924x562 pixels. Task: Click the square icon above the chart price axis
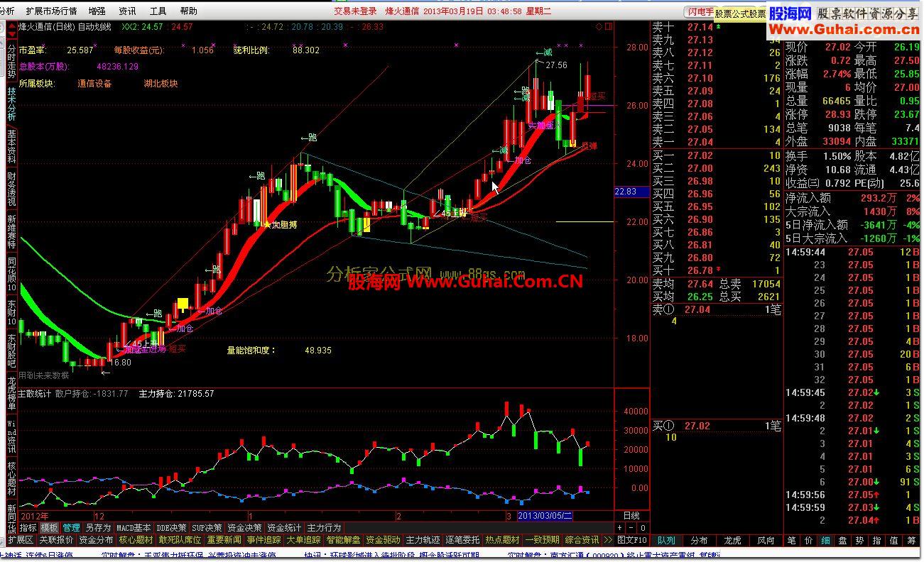point(608,27)
